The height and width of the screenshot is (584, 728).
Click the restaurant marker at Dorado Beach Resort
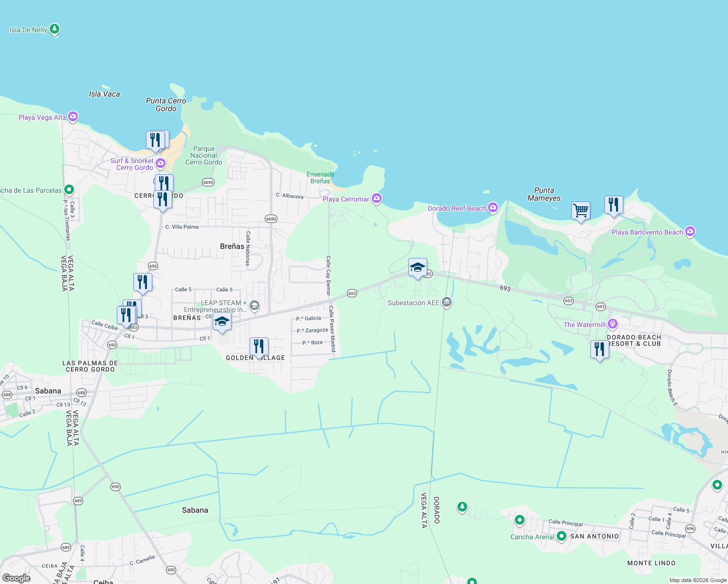tap(600, 350)
